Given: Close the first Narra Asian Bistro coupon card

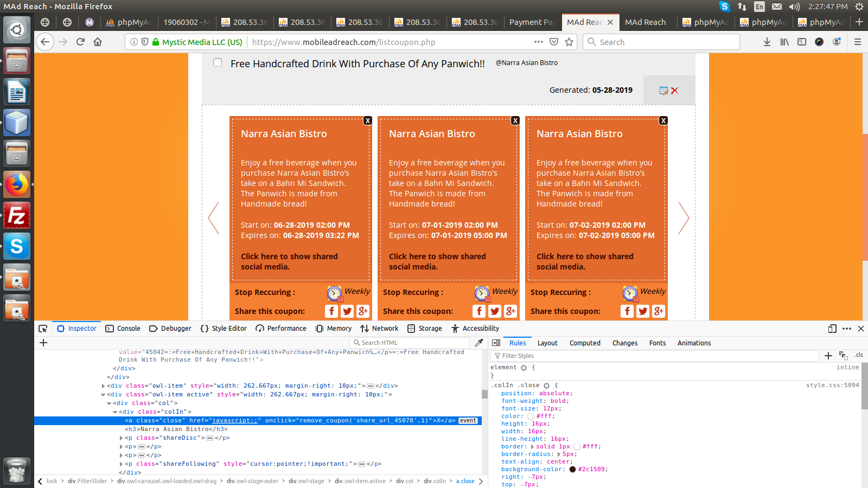Looking at the screenshot, I should pos(368,120).
